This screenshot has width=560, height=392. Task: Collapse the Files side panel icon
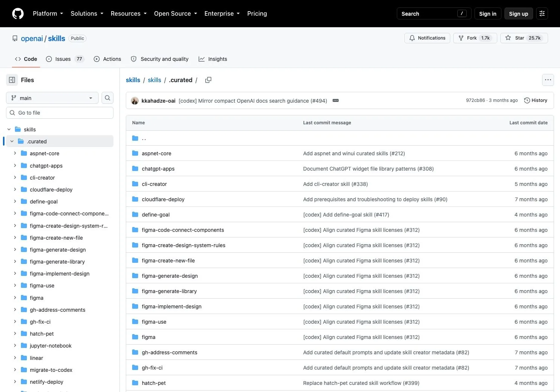[x=12, y=80]
